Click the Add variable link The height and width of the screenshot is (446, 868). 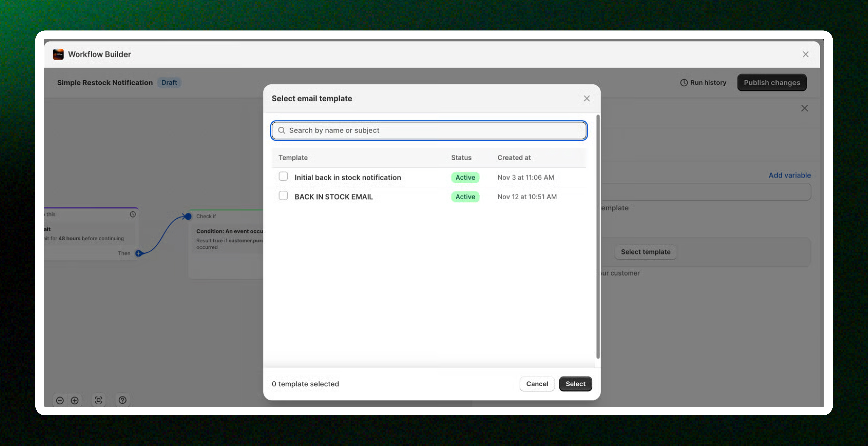pos(789,175)
